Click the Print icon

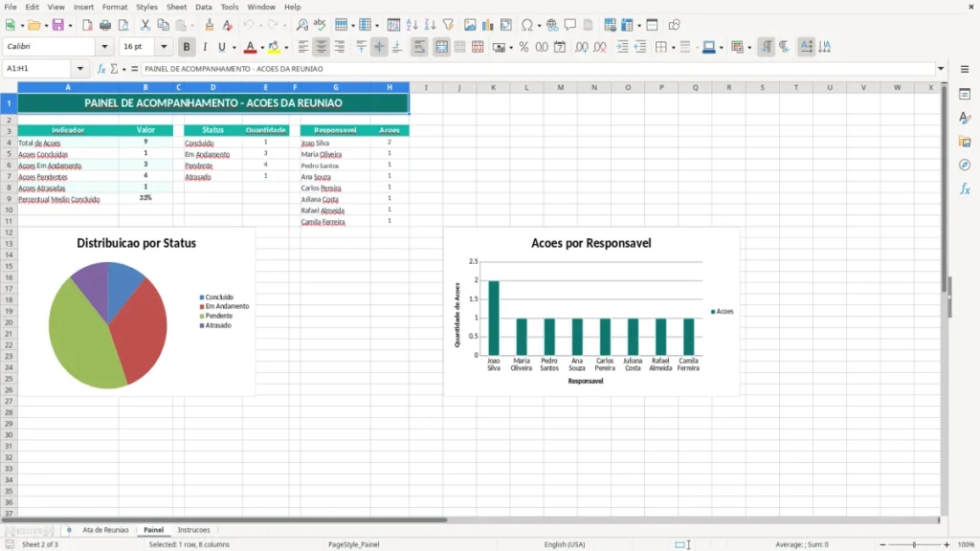point(105,25)
